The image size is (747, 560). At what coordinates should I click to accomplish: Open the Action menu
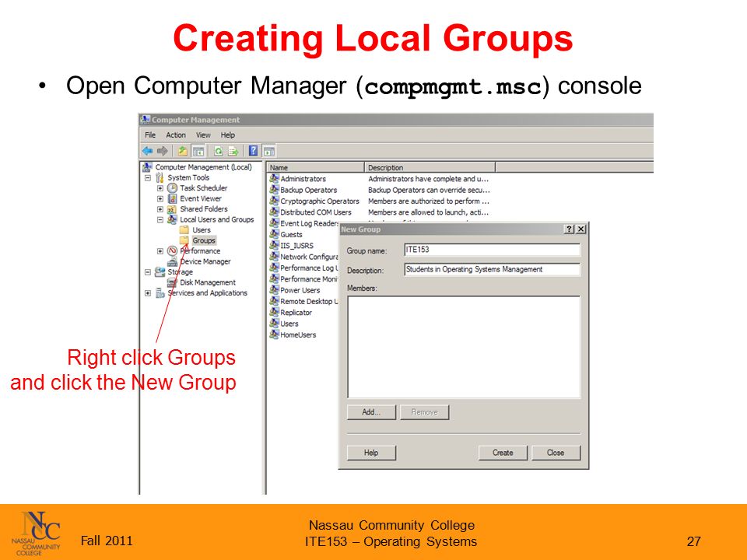tap(176, 135)
